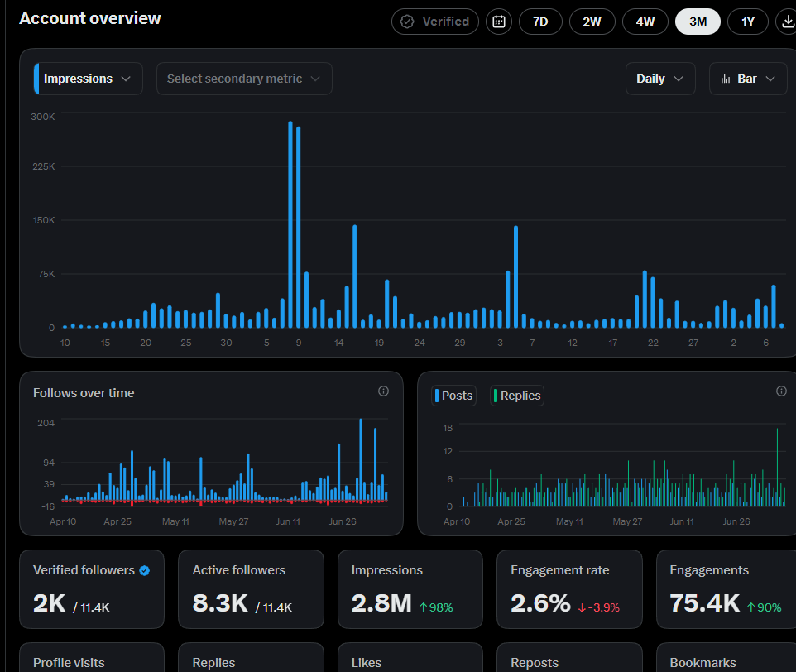This screenshot has width=796, height=672.
Task: Select the Bookmarks metric card
Action: [x=726, y=658]
